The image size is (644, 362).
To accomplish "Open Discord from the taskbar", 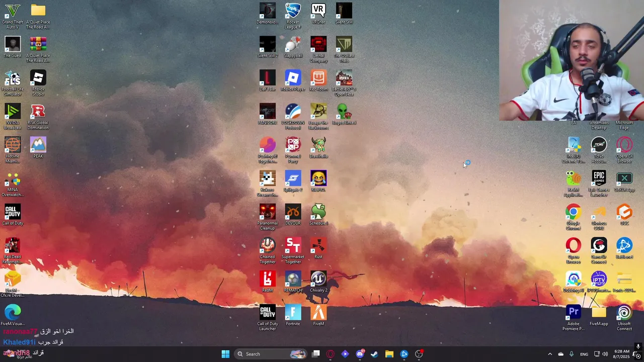I will click(360, 354).
